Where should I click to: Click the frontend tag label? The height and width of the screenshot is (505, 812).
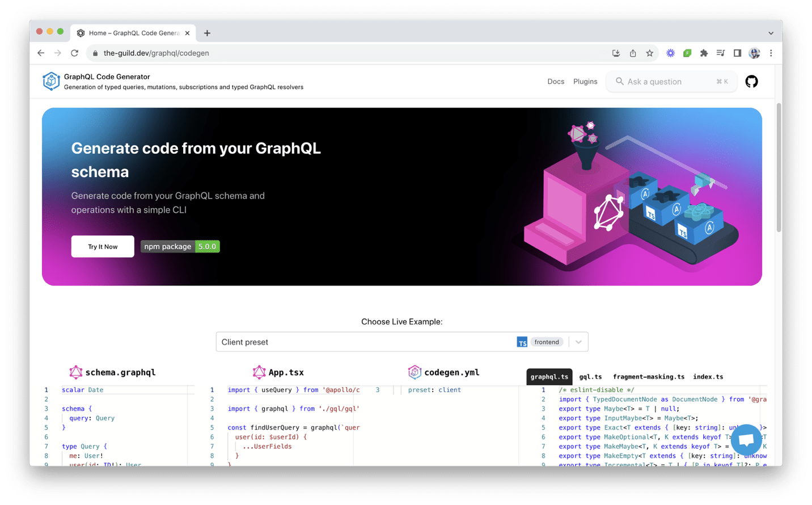coord(547,342)
